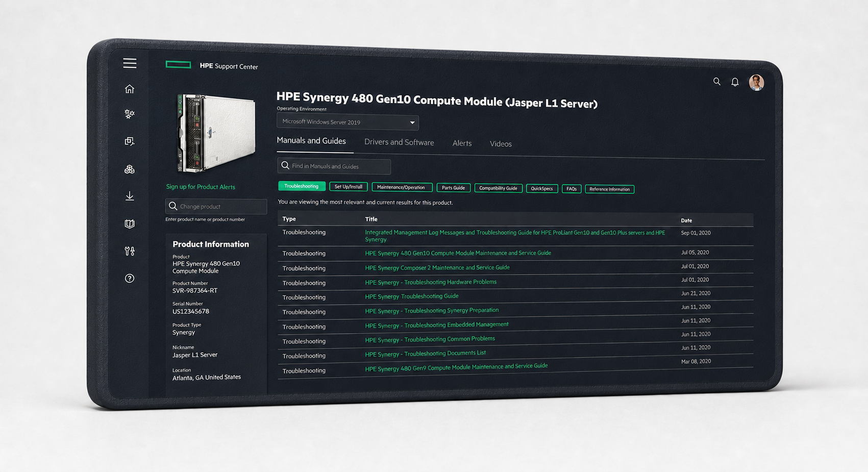Screen dimensions: 868x472
Task: Click the Title column header
Action: pyautogui.click(x=371, y=219)
